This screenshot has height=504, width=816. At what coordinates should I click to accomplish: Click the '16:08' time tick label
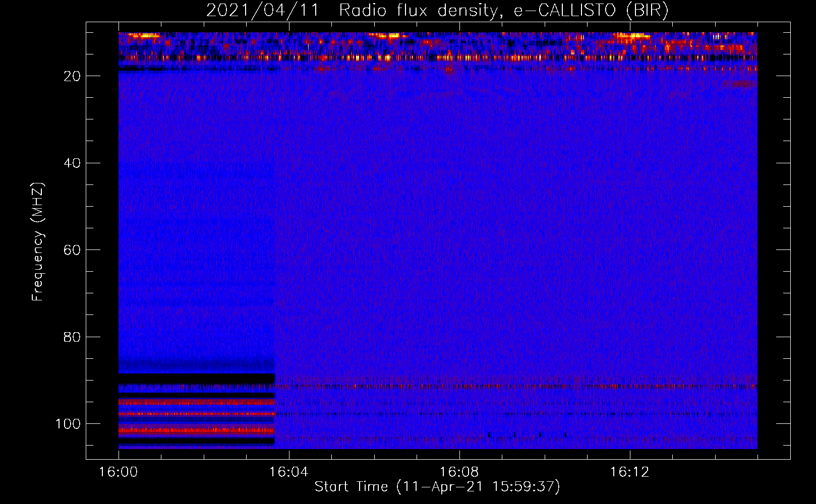(459, 472)
